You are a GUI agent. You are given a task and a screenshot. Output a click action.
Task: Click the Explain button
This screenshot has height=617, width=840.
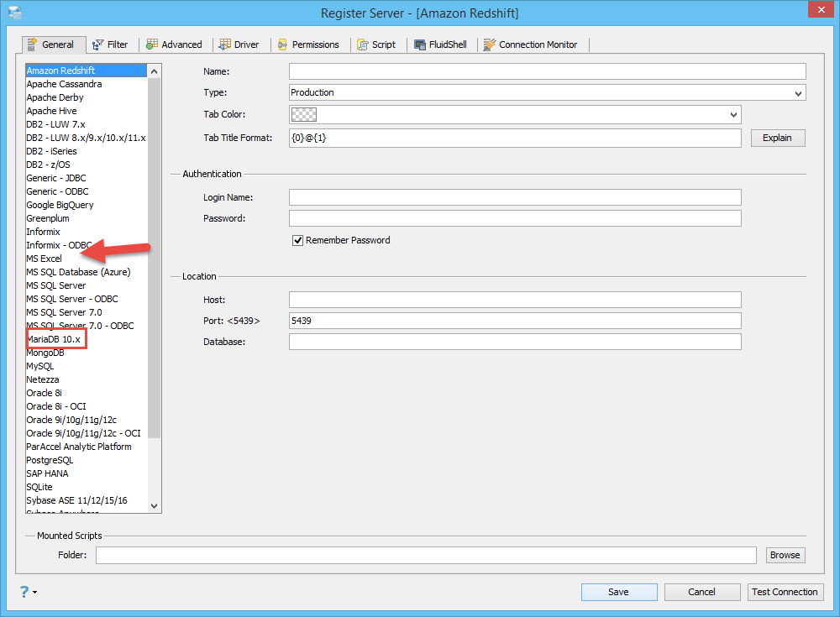point(778,138)
